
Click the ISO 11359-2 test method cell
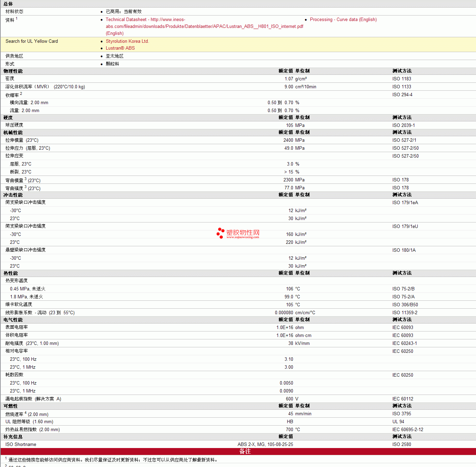pyautogui.click(x=405, y=312)
